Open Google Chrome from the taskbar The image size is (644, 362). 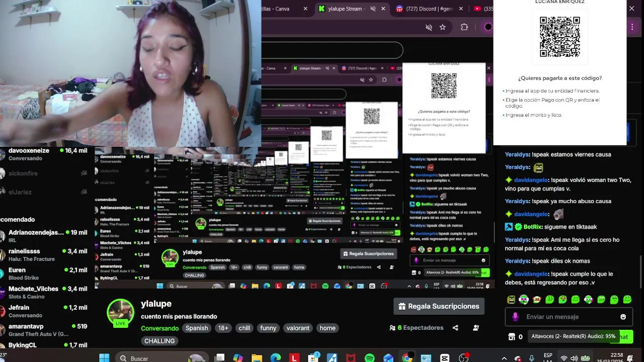[407, 358]
